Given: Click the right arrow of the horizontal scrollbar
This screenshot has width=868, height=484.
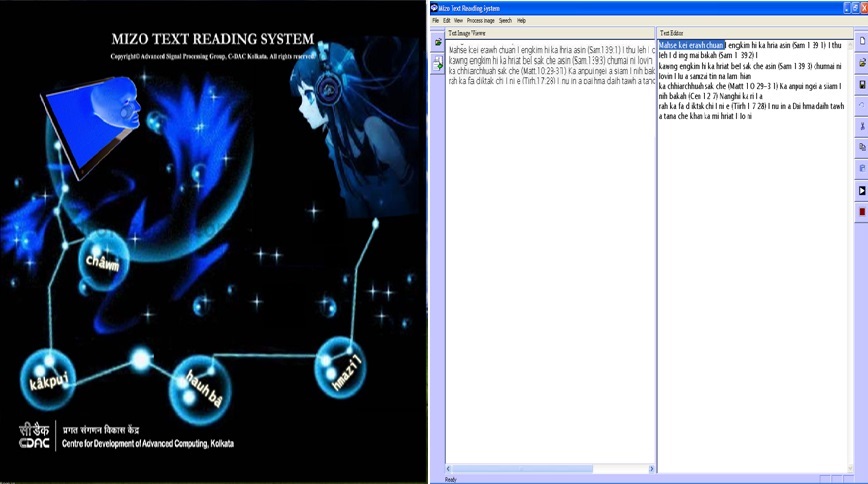Looking at the screenshot, I should click(x=649, y=468).
